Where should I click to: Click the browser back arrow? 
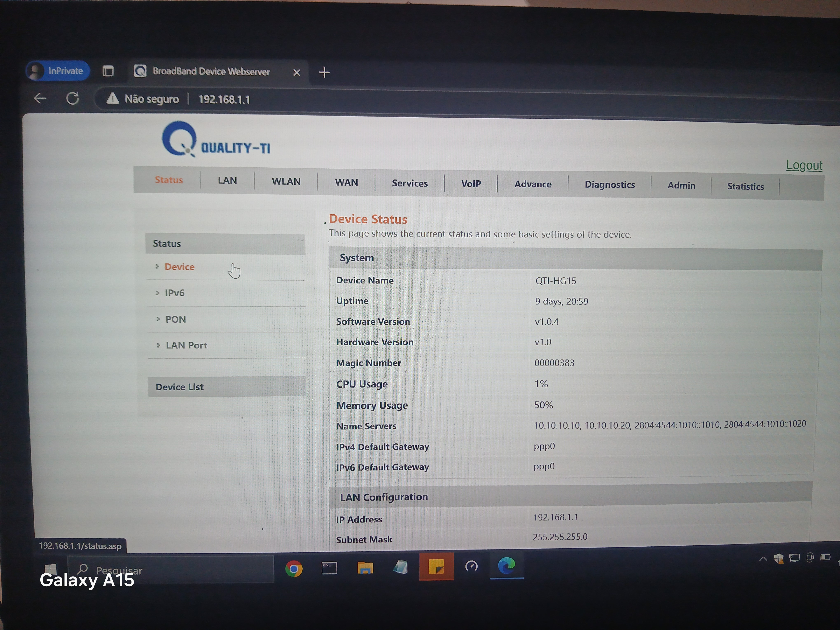tap(40, 98)
